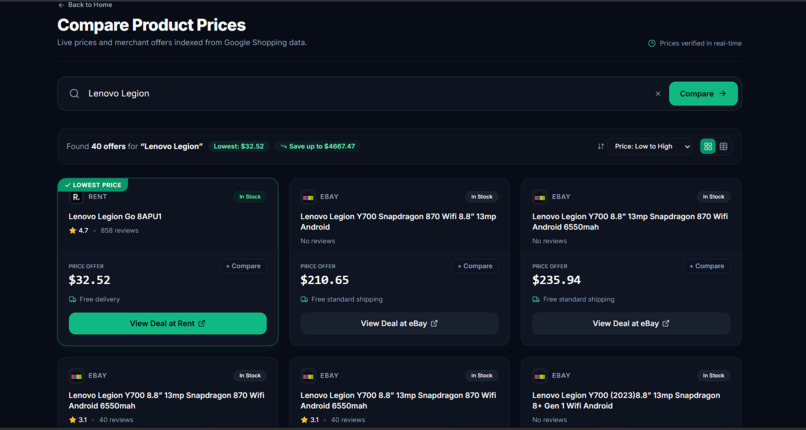Click the Free delivery truck icon
806x430 pixels.
[x=72, y=299]
